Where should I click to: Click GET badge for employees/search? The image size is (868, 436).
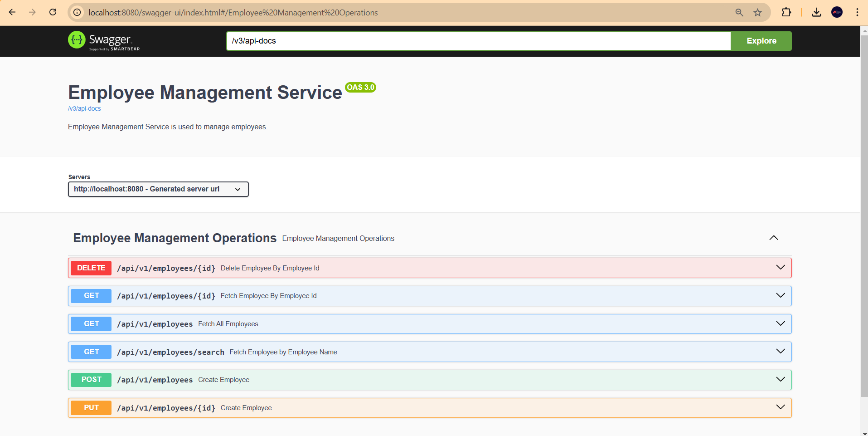[91, 352]
